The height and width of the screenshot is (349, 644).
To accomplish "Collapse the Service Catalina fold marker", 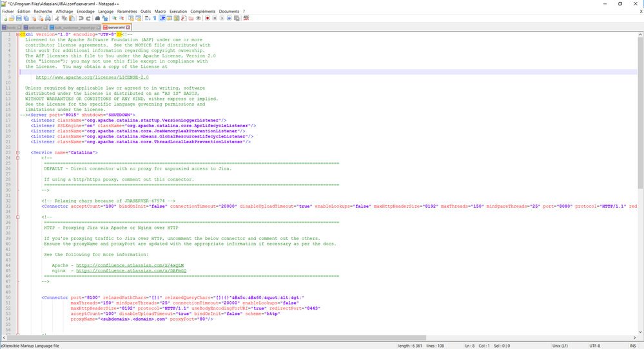I will [x=18, y=153].
